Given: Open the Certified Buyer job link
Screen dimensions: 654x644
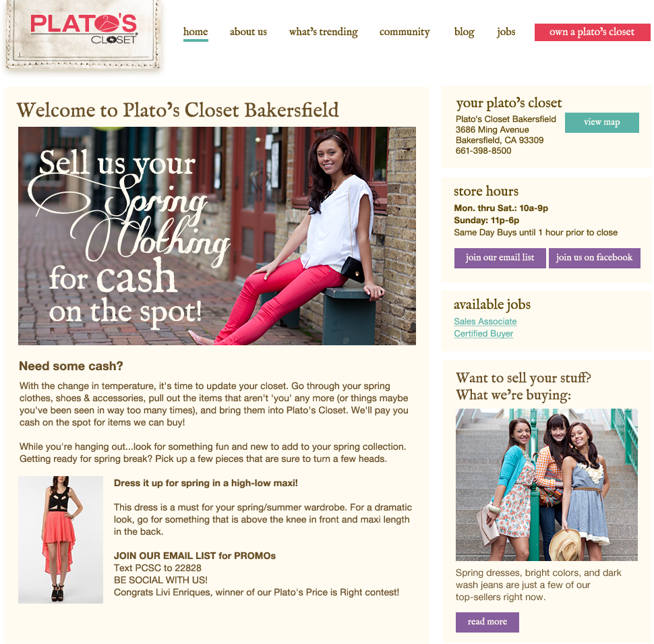Looking at the screenshot, I should click(483, 334).
